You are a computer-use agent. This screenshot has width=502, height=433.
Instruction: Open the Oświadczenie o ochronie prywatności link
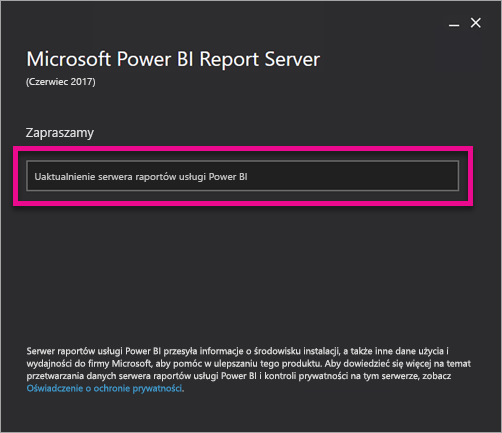coord(104,388)
